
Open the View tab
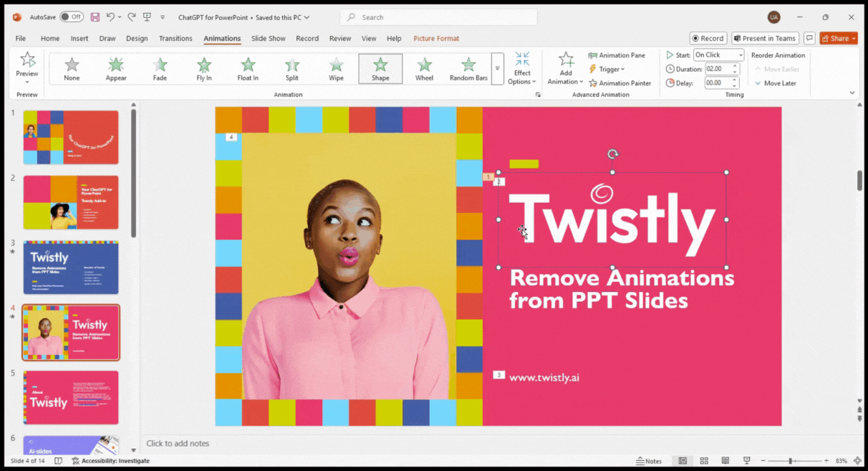(x=369, y=39)
